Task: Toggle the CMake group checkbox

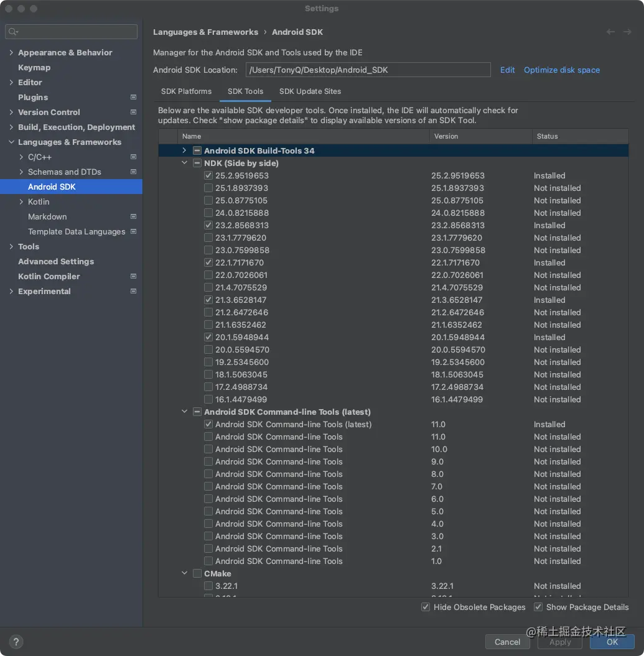Action: (197, 573)
